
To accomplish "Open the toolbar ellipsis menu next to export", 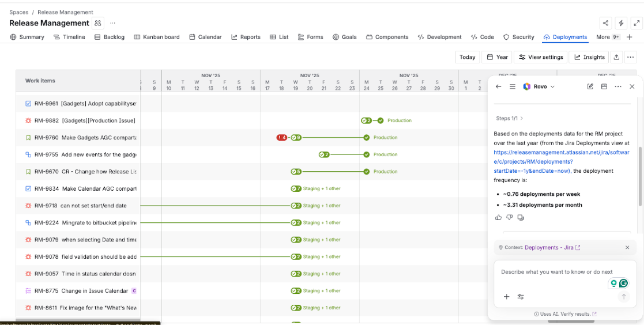I will click(x=630, y=57).
